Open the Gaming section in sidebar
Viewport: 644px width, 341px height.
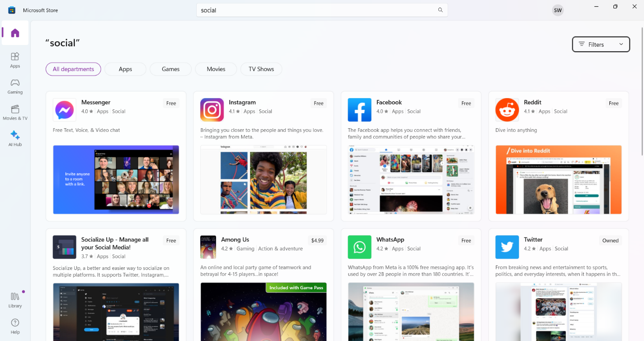point(15,86)
